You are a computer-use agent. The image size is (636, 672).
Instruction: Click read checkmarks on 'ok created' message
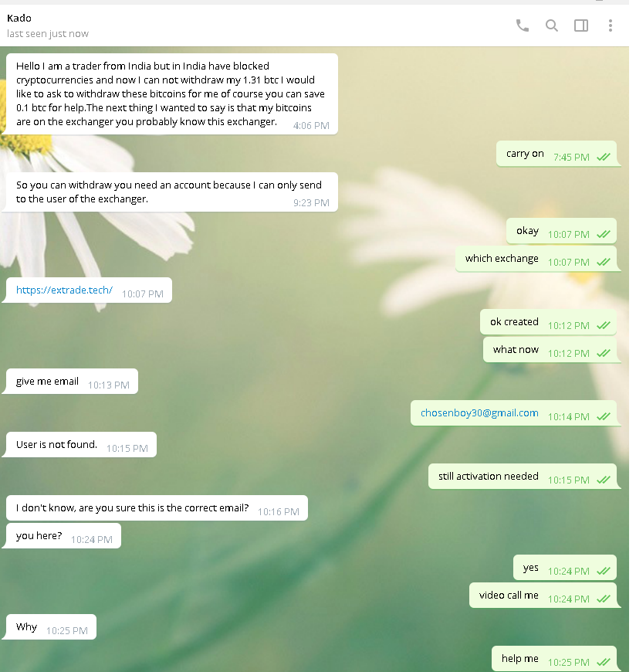(x=604, y=325)
